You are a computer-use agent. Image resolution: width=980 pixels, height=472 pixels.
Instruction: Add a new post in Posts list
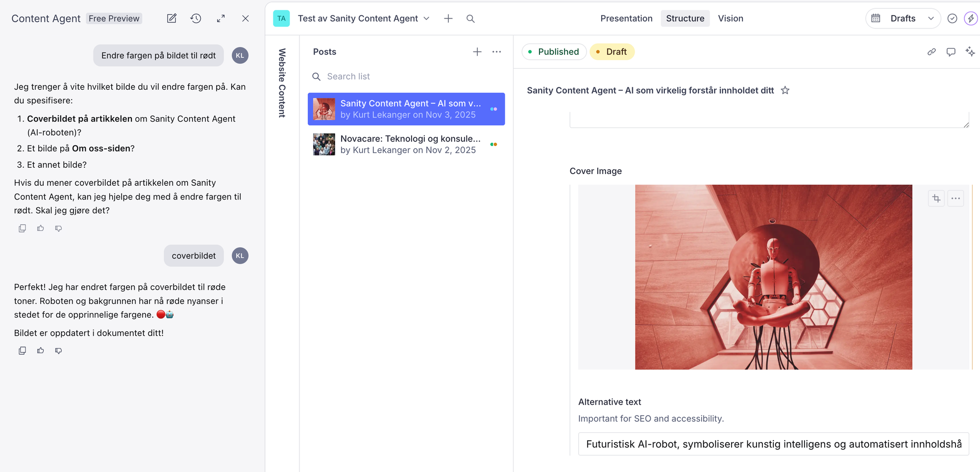[x=477, y=52]
